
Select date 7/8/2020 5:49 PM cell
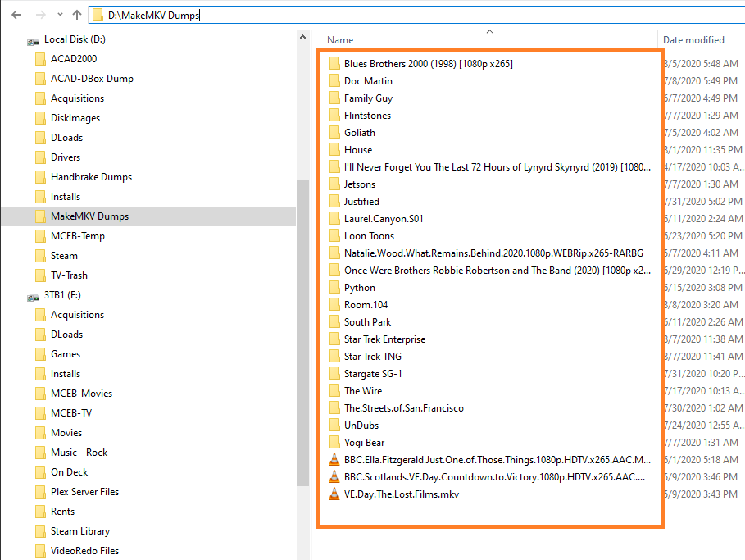click(702, 81)
